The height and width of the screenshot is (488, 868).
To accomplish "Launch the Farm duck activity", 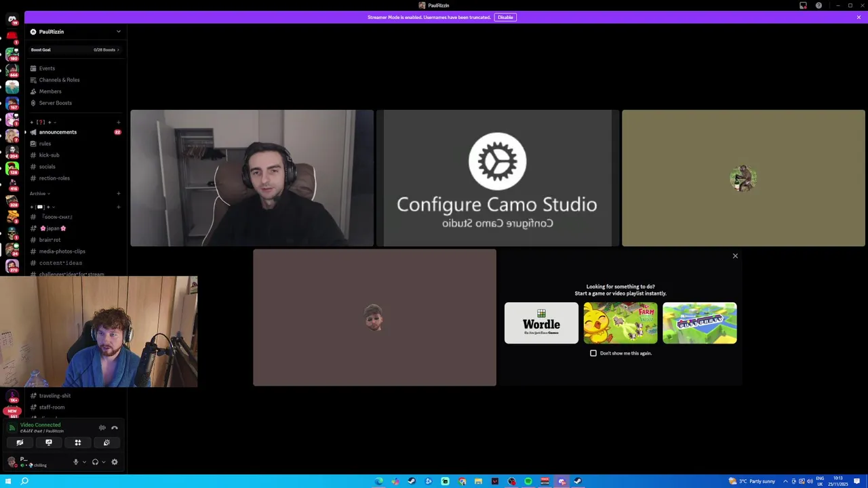I will pos(620,323).
